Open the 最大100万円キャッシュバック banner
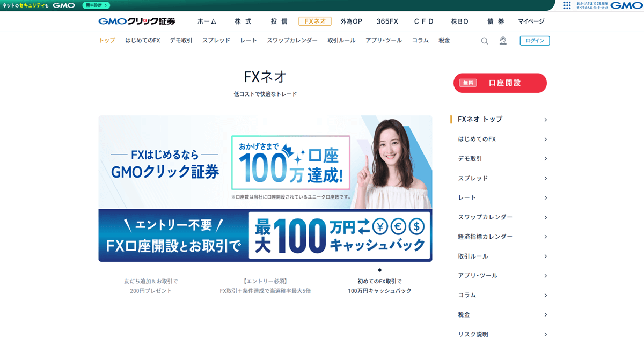Viewport: 644px width, 338px height. click(265, 235)
